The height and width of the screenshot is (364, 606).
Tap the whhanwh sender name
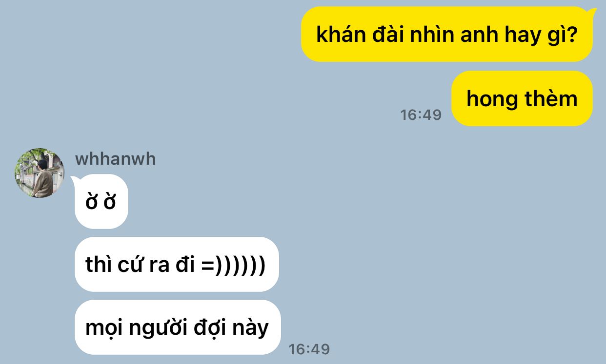click(x=115, y=159)
